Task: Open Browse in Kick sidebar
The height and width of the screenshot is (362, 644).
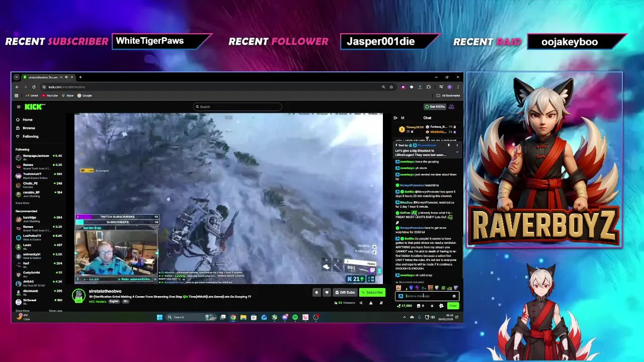Action: click(25, 128)
